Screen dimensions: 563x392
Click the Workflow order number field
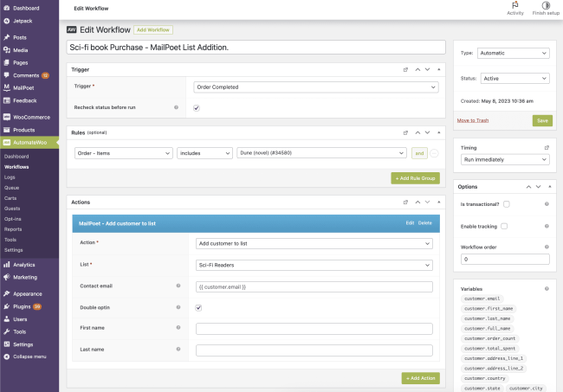coord(503,259)
